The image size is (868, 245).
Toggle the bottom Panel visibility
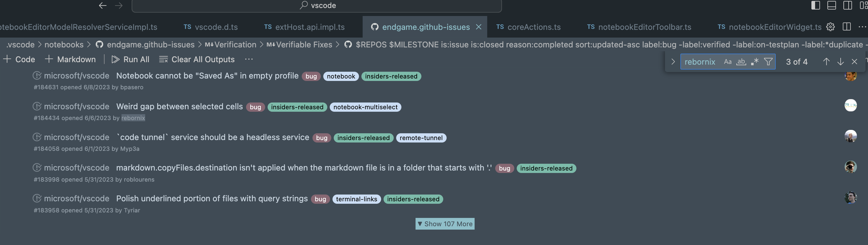coord(832,6)
